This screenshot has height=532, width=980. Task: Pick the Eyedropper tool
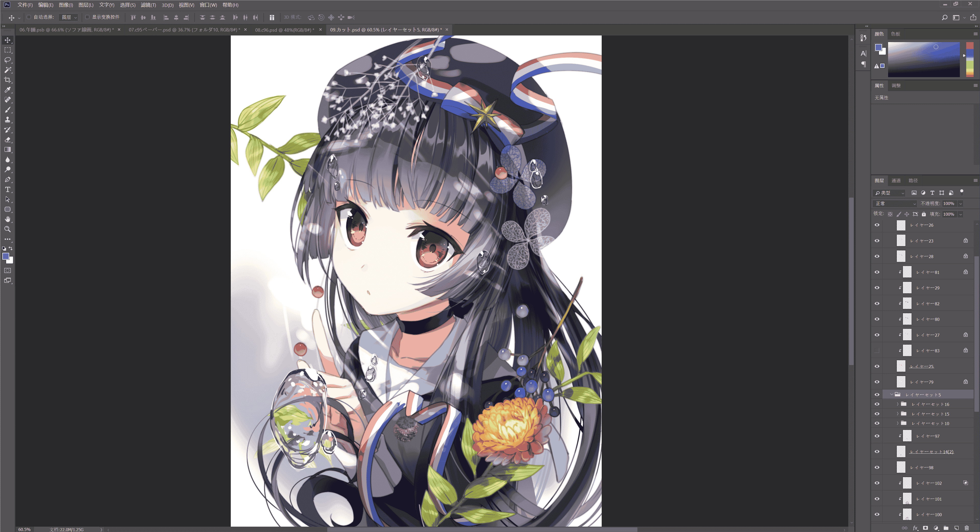pyautogui.click(x=8, y=90)
